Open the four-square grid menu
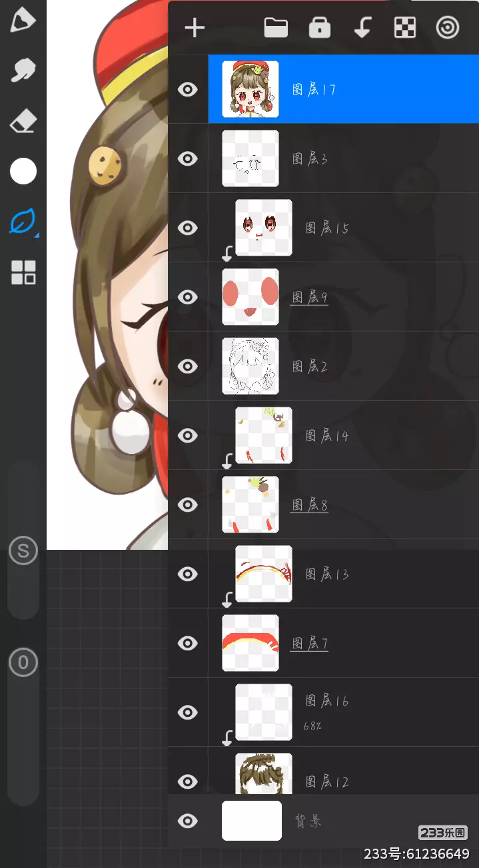479x868 pixels. (23, 273)
